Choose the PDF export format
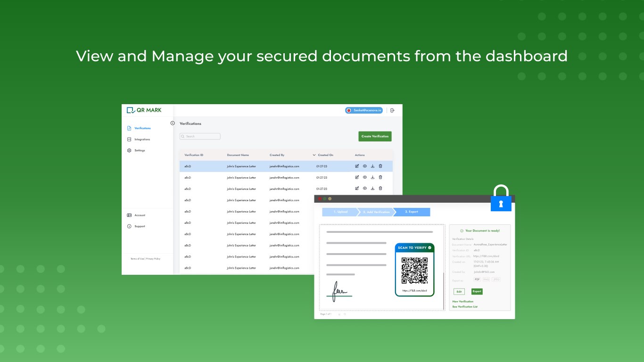The width and height of the screenshot is (644, 362). coord(478,280)
